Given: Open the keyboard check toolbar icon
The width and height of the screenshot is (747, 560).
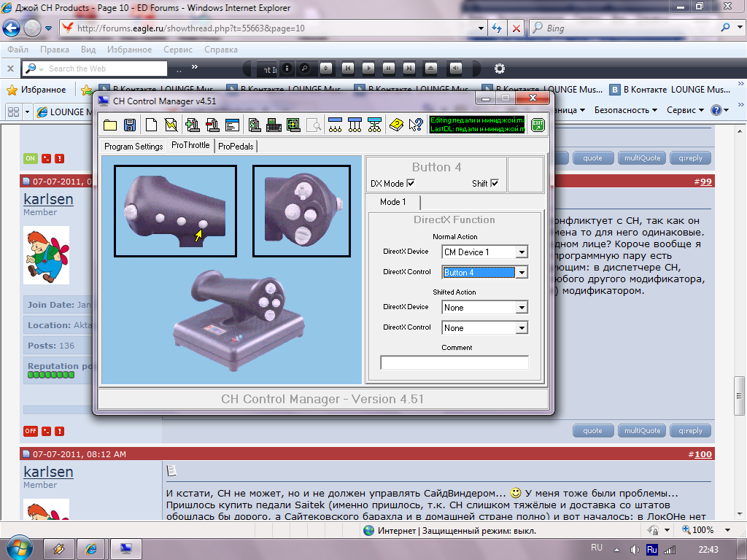Looking at the screenshot, I should pyautogui.click(x=274, y=125).
